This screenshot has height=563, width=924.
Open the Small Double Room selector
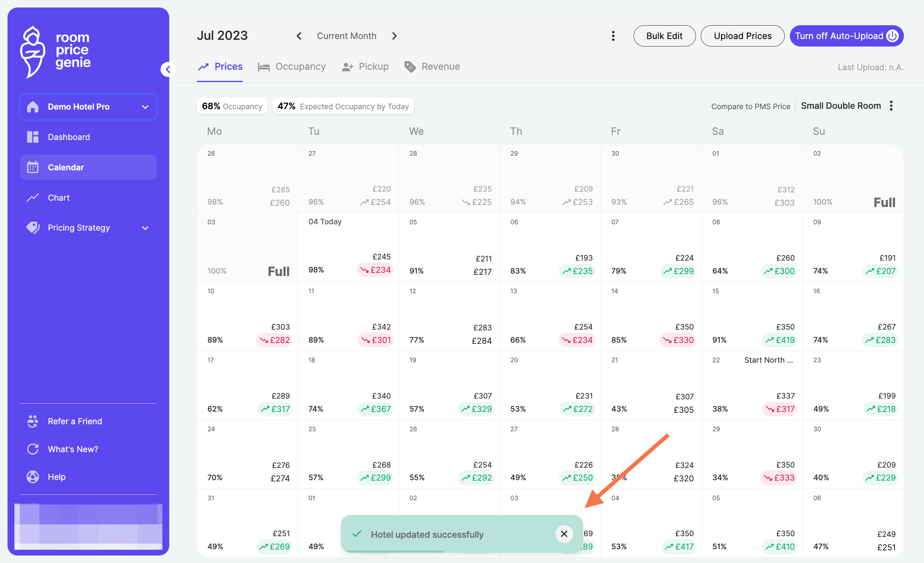(841, 106)
